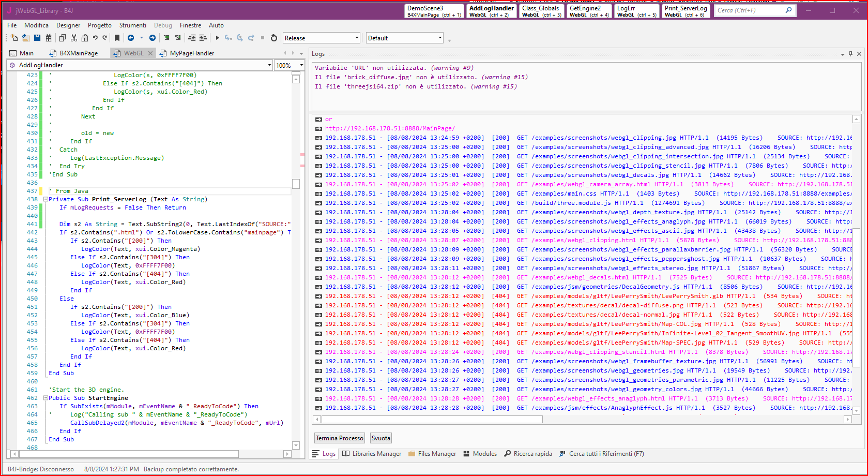The width and height of the screenshot is (868, 476).
Task: Click the Restart circular arrow icon
Action: 274,38
